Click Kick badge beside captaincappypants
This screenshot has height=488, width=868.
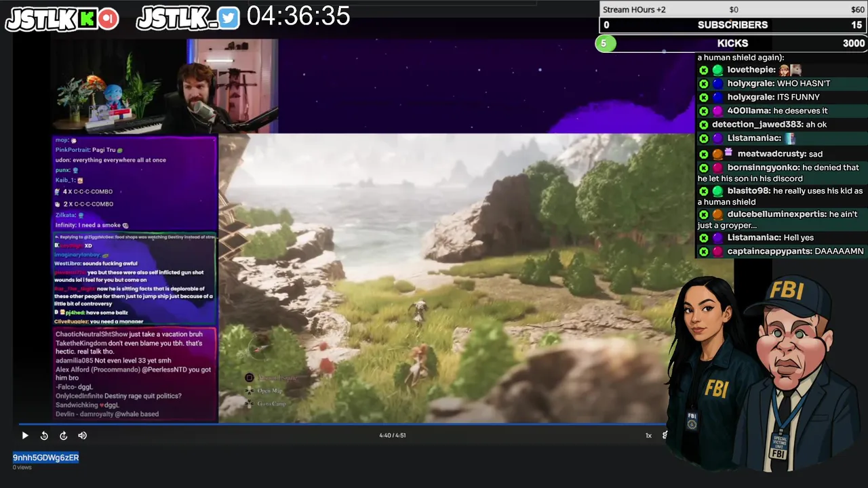point(704,251)
